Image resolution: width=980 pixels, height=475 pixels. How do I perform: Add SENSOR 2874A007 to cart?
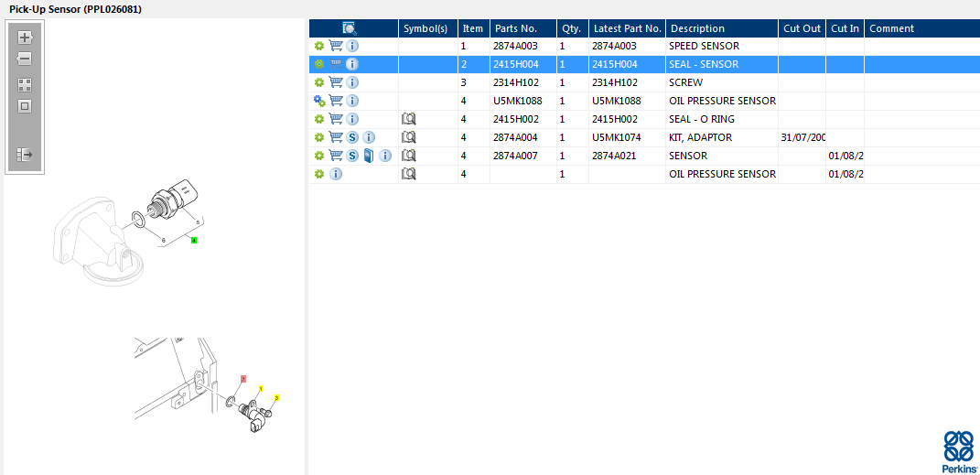(x=336, y=155)
